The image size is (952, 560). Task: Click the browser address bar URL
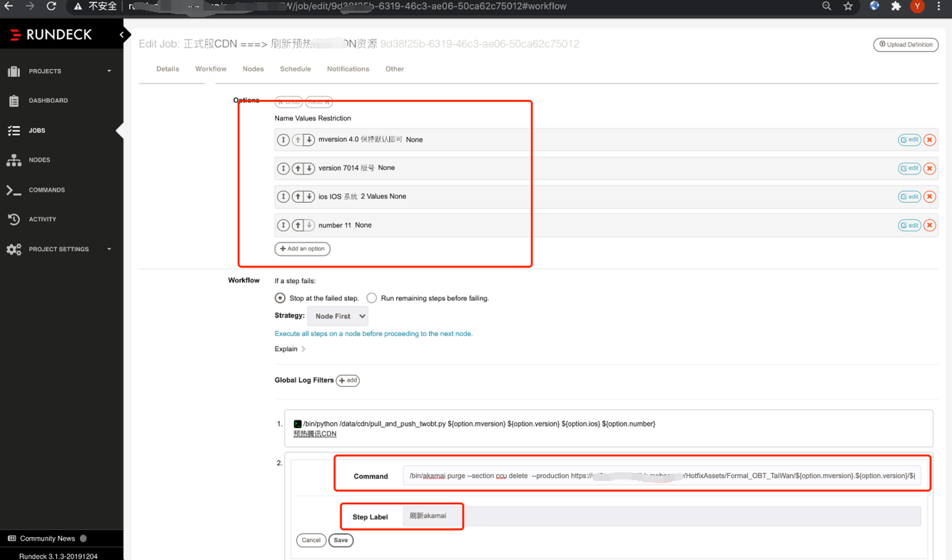348,6
